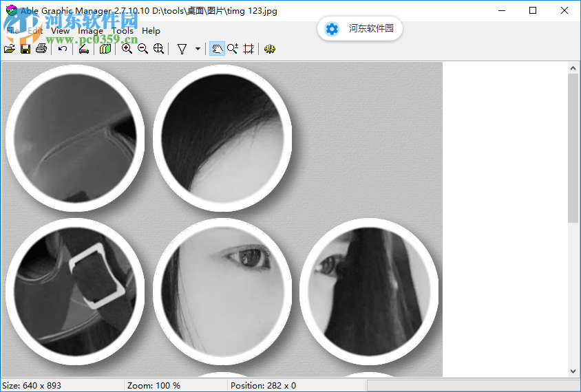The image size is (581, 392).
Task: Print the current image
Action: click(x=41, y=49)
